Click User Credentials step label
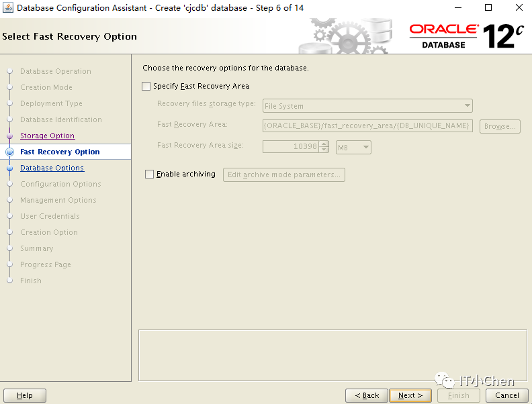 coord(50,216)
